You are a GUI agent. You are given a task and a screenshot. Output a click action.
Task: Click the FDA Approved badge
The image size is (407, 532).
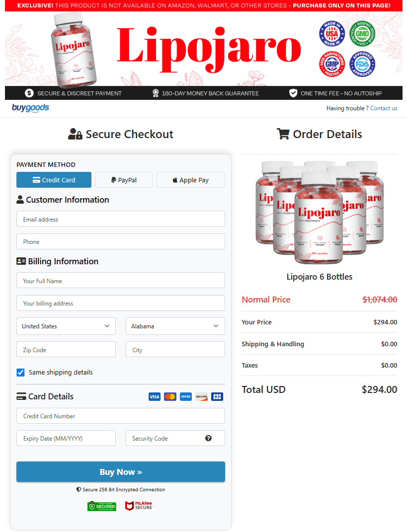tap(363, 64)
